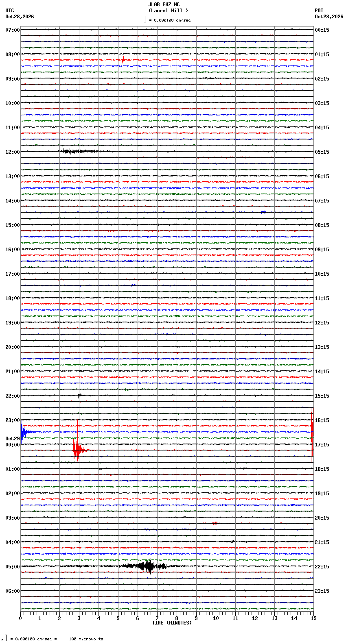Click the 05:00 UTC time label
The width and height of the screenshot is (346, 644).
tap(13, 567)
